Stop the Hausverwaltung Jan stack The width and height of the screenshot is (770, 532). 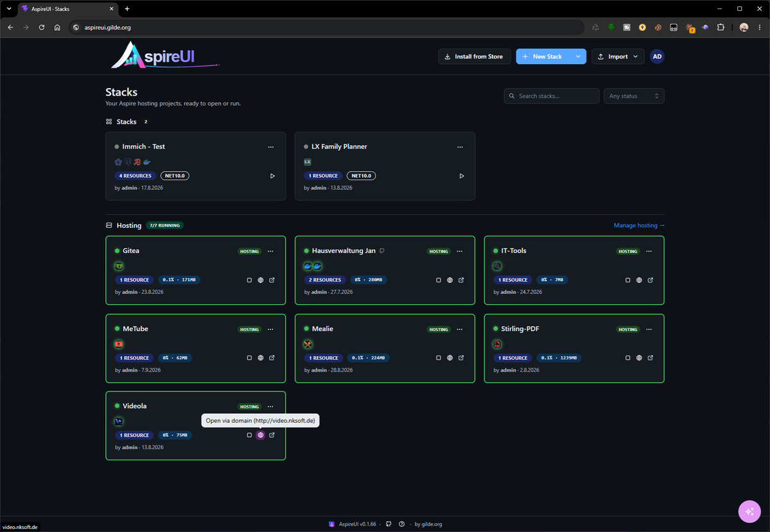[439, 280]
